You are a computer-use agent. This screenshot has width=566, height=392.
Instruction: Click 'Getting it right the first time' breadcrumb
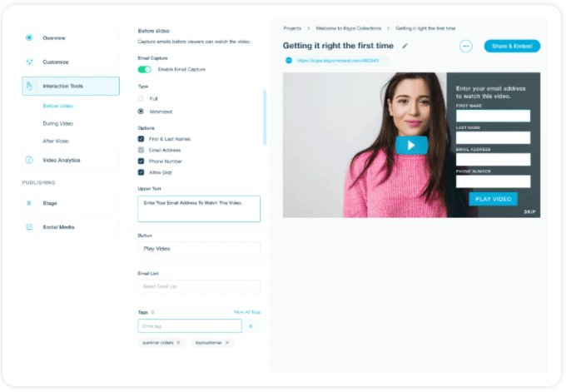(425, 28)
